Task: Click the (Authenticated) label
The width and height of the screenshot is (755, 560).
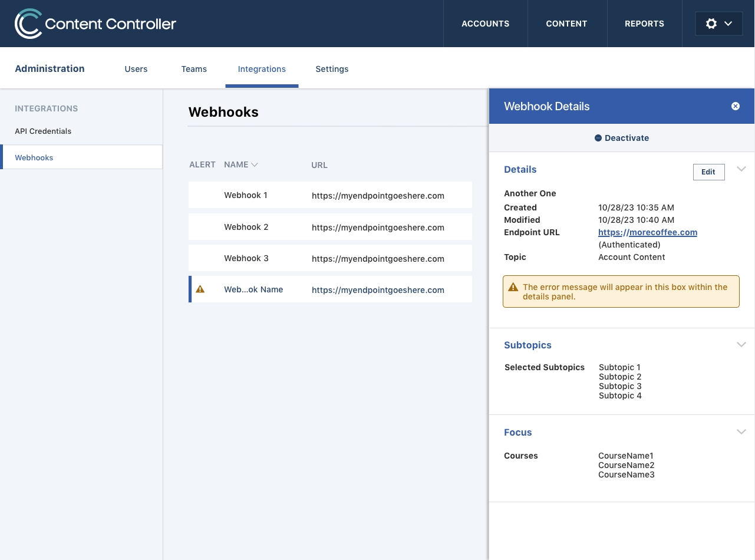Action: click(x=629, y=245)
